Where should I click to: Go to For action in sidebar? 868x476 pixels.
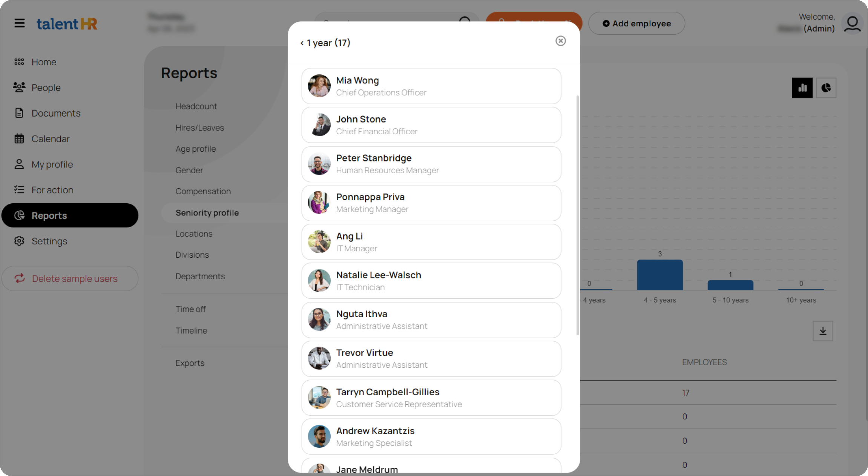pyautogui.click(x=52, y=190)
